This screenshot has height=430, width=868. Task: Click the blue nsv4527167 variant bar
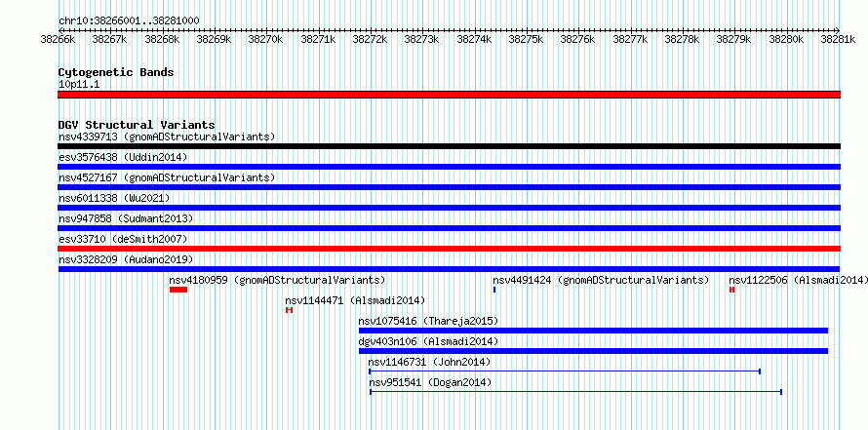pyautogui.click(x=449, y=187)
